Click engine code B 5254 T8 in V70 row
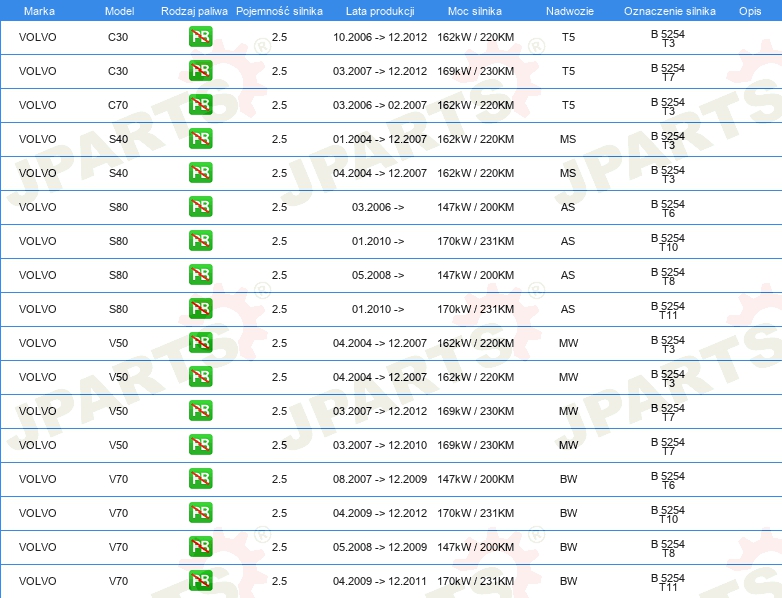This screenshot has width=782, height=598. pos(668,548)
